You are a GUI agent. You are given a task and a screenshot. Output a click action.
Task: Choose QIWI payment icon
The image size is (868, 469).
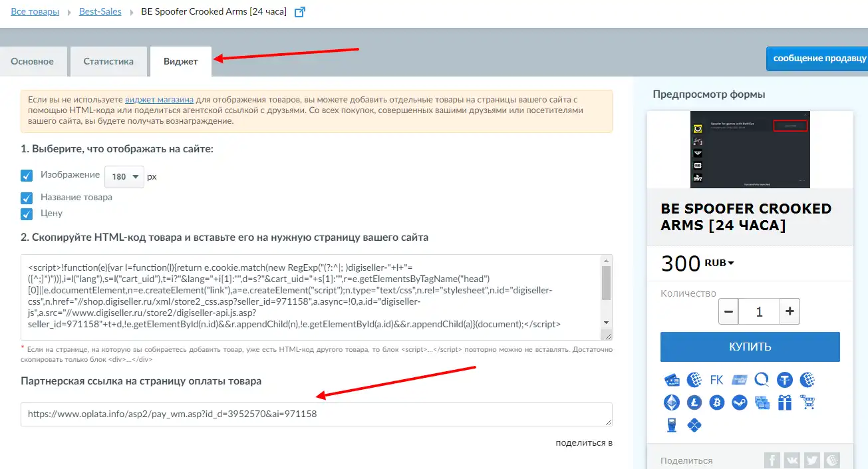(762, 380)
